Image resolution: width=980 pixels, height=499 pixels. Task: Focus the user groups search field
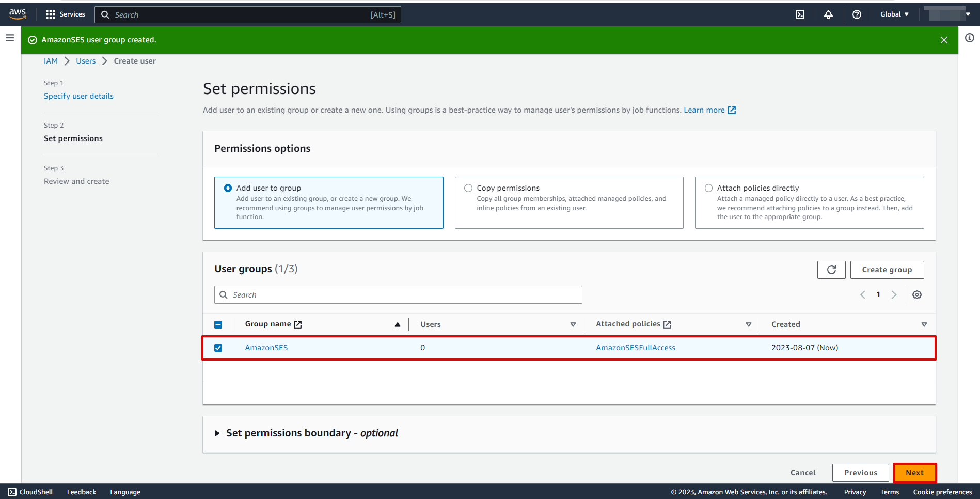(398, 295)
